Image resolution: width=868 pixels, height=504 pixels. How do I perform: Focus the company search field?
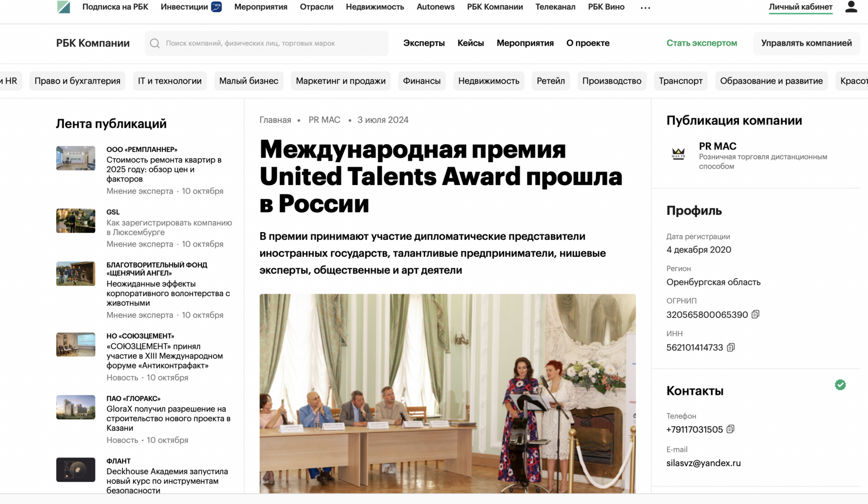pyautogui.click(x=267, y=43)
